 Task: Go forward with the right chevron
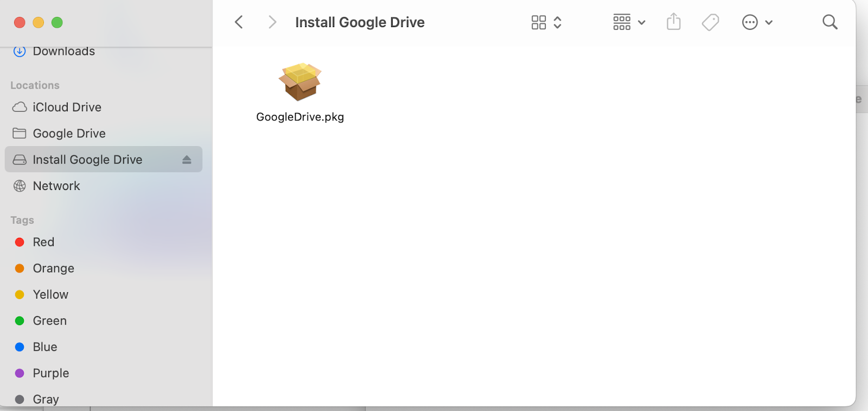pyautogui.click(x=272, y=22)
